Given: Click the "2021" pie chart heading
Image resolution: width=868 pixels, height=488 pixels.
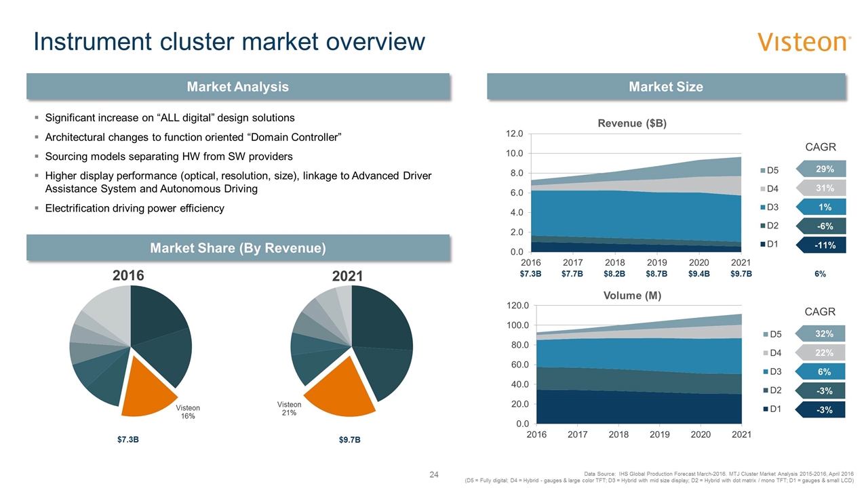Looking at the screenshot, I should coord(347,276).
